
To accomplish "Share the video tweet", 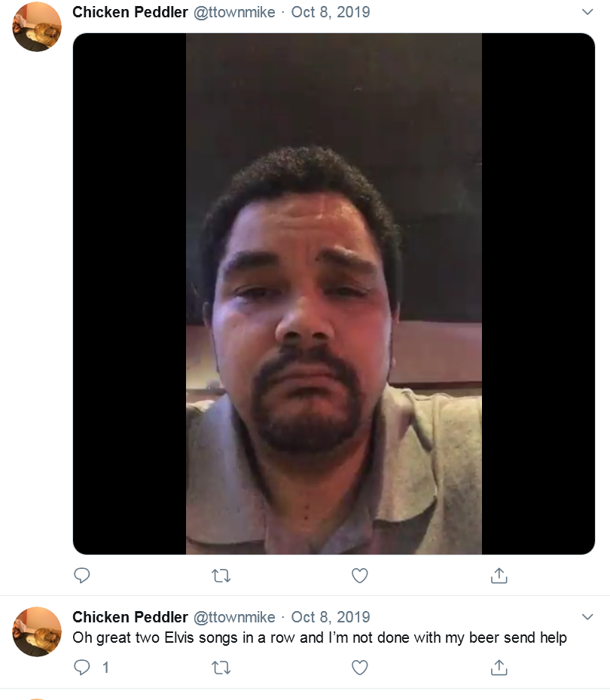I will point(499,576).
